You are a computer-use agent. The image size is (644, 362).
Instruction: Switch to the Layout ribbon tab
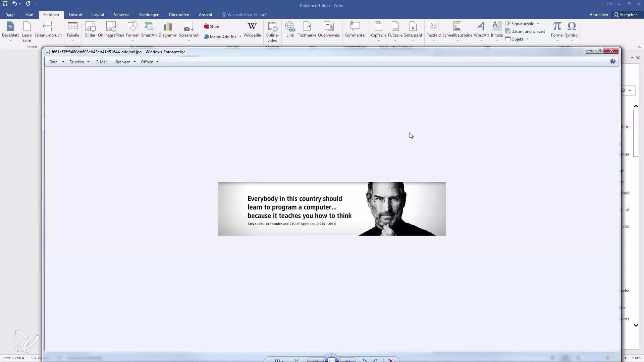pyautogui.click(x=98, y=15)
